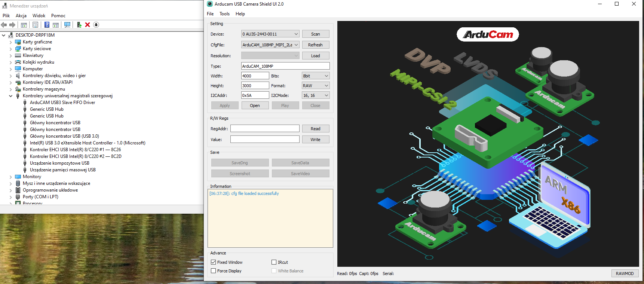
Task: Click the monitor icon beside Komputer
Action: coord(18,69)
